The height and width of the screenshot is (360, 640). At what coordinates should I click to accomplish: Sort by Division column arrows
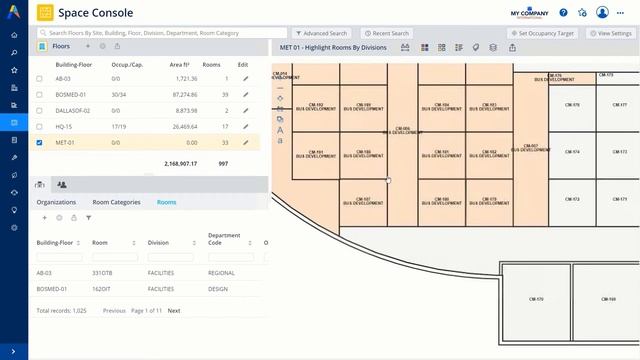[x=194, y=243]
